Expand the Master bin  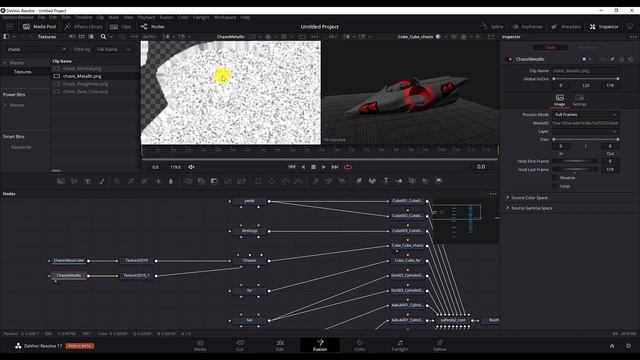point(5,63)
